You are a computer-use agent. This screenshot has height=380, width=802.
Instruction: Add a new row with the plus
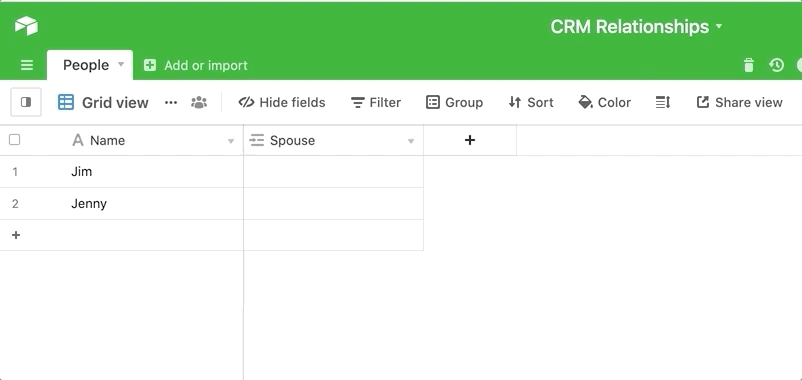click(x=16, y=235)
